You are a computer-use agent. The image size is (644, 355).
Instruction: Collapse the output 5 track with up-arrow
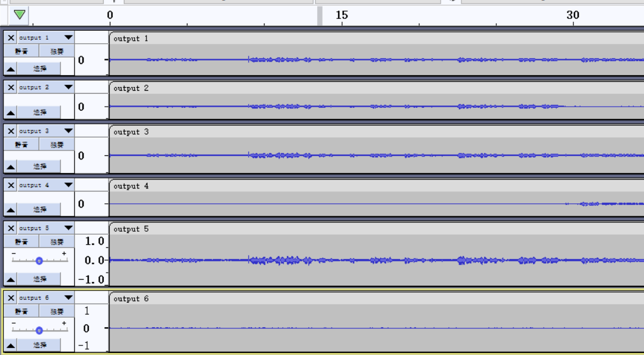tap(11, 280)
